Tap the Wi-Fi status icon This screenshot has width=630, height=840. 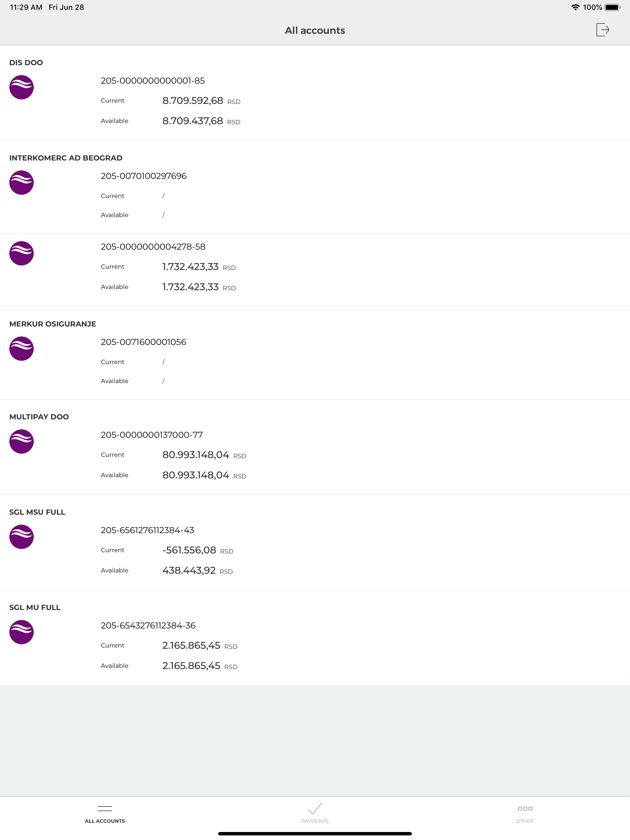click(575, 7)
